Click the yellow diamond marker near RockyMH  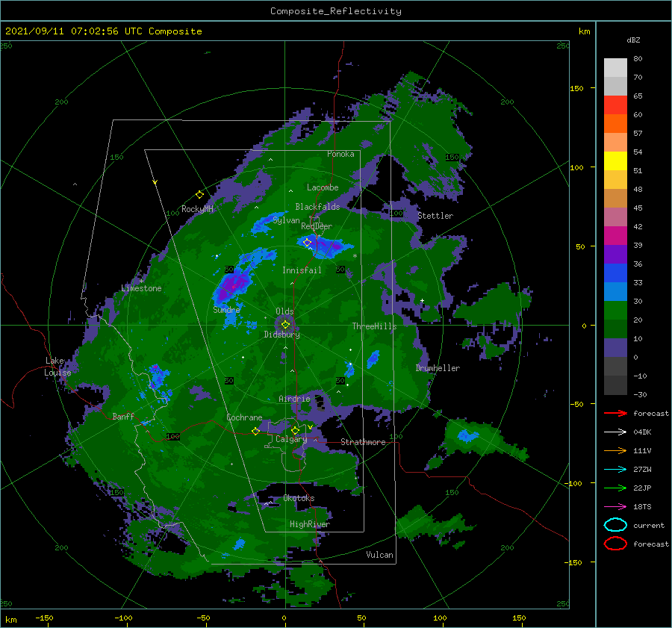[199, 195]
